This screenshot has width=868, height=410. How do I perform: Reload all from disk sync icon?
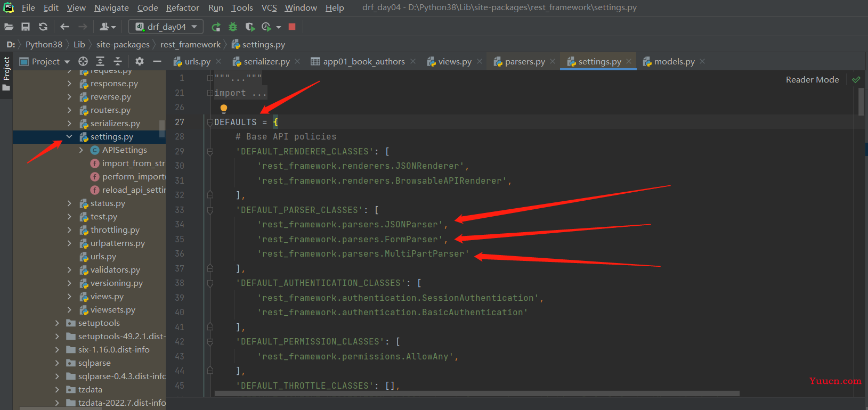(x=43, y=27)
